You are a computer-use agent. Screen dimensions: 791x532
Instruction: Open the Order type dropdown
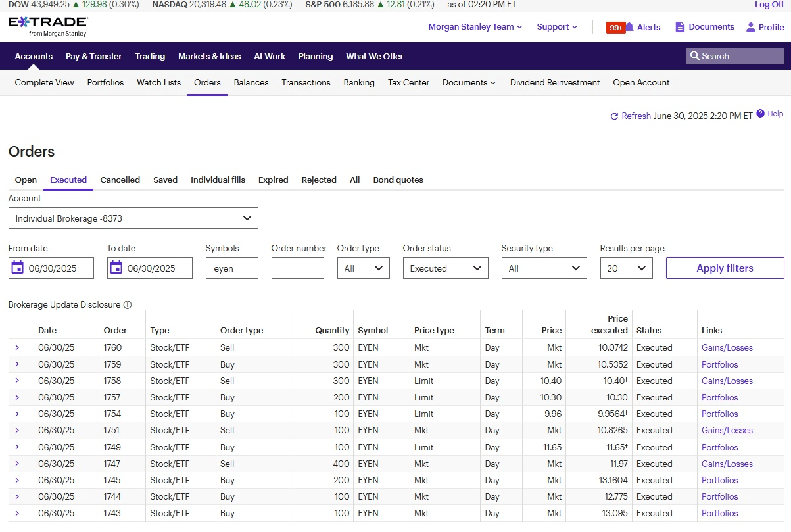pos(363,268)
